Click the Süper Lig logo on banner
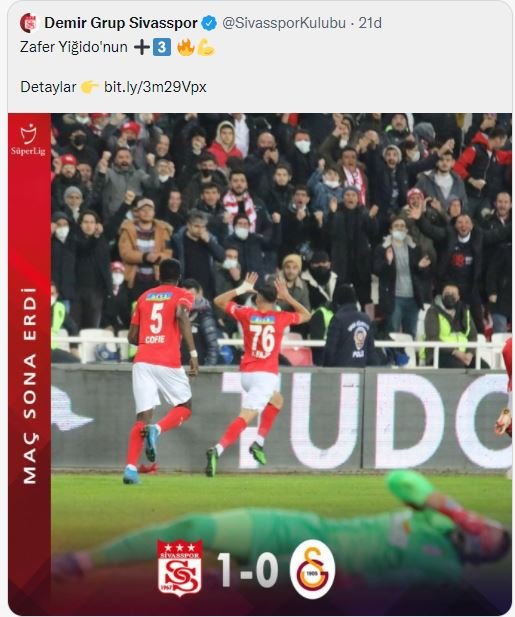Screen dimensions: 515x617 28,140
